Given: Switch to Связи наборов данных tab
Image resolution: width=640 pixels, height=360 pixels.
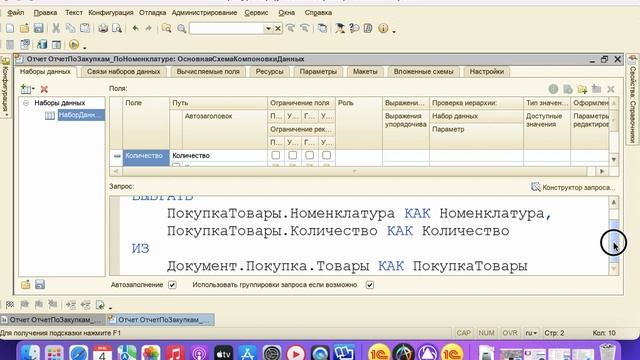Looking at the screenshot, I should (x=123, y=71).
